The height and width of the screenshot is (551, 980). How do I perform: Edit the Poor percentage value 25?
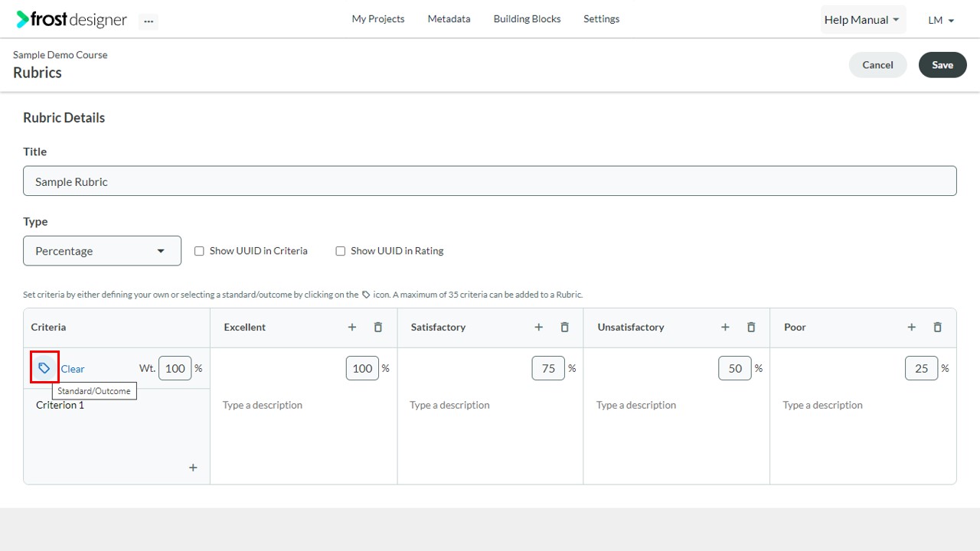(x=921, y=368)
